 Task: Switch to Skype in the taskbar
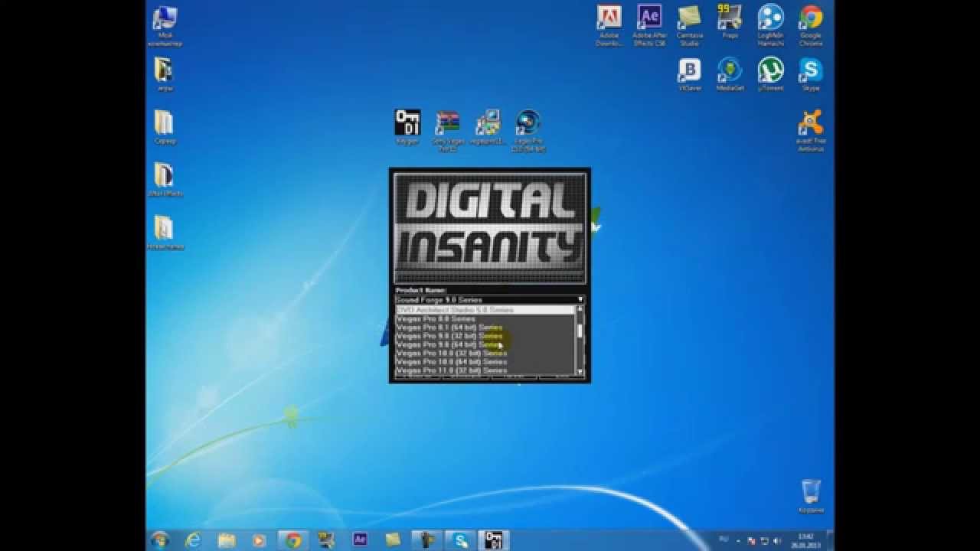[x=460, y=540]
